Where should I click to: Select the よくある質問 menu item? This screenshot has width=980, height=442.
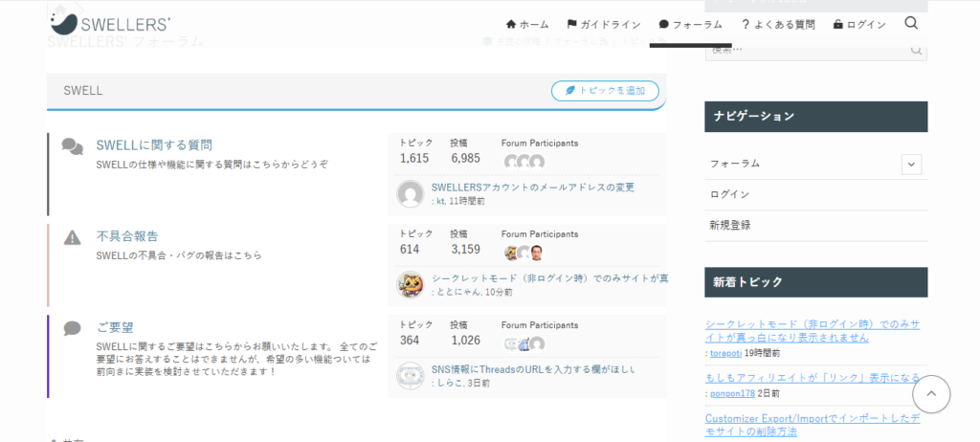777,24
